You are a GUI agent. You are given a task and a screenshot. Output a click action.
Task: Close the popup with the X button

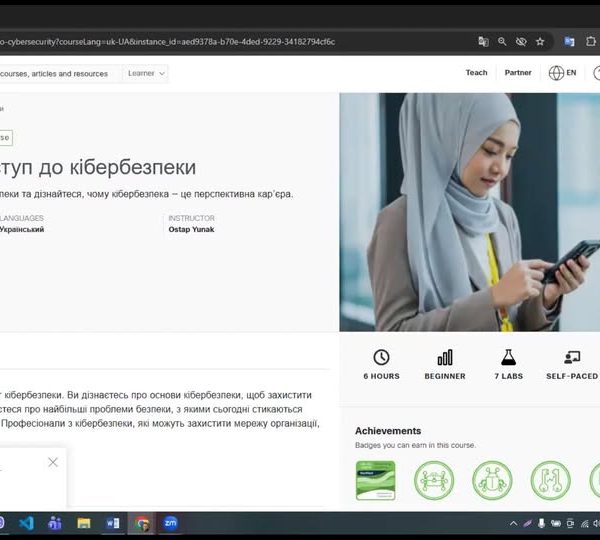[53, 462]
